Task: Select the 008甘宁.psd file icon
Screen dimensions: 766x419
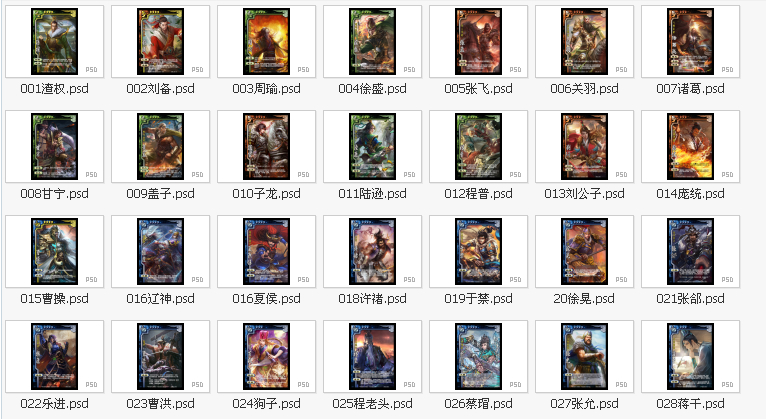Action: 54,147
